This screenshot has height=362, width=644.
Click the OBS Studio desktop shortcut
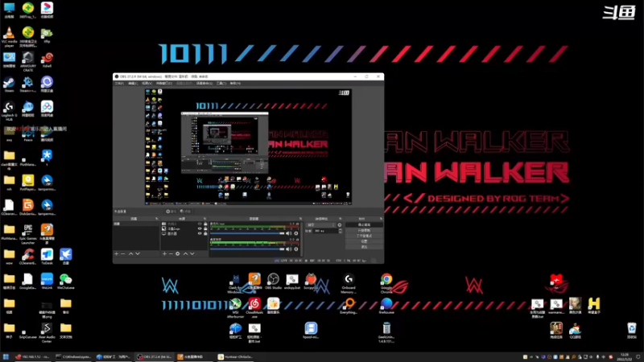coord(273,282)
